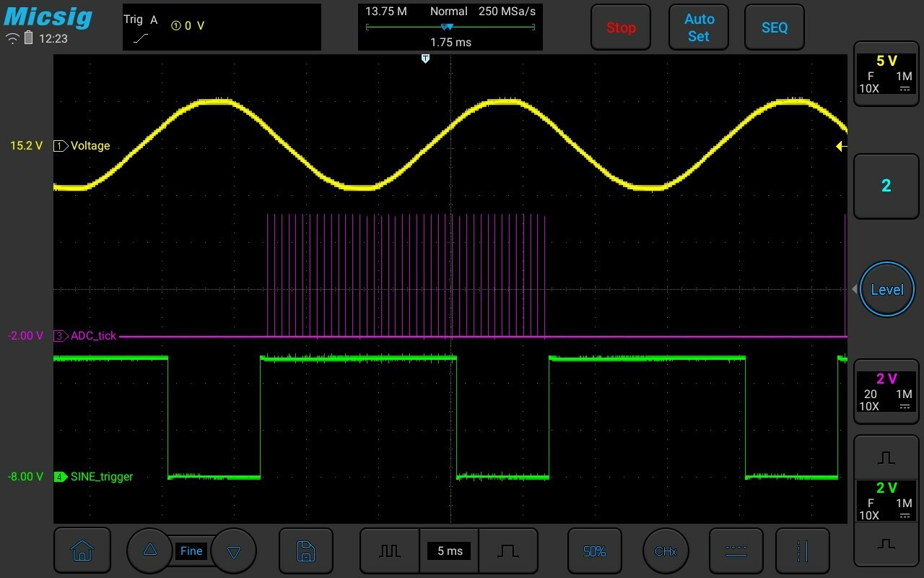Select the channel 1 Voltage marker
The width and height of the screenshot is (924, 578).
[x=61, y=146]
